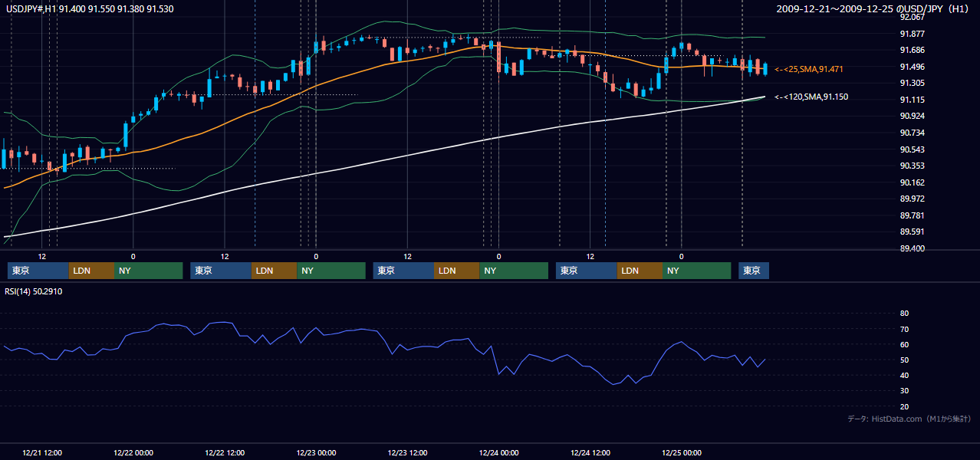The height and width of the screenshot is (460, 980).
Task: Select the 12/22 12:00 time axis label
Action: click(x=225, y=452)
